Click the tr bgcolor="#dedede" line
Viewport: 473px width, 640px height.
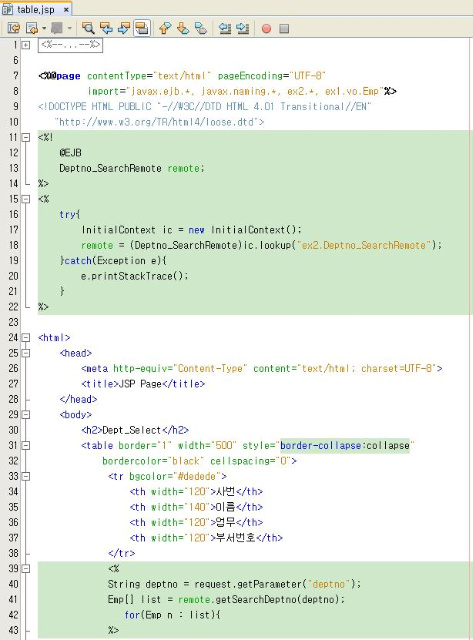(x=167, y=477)
